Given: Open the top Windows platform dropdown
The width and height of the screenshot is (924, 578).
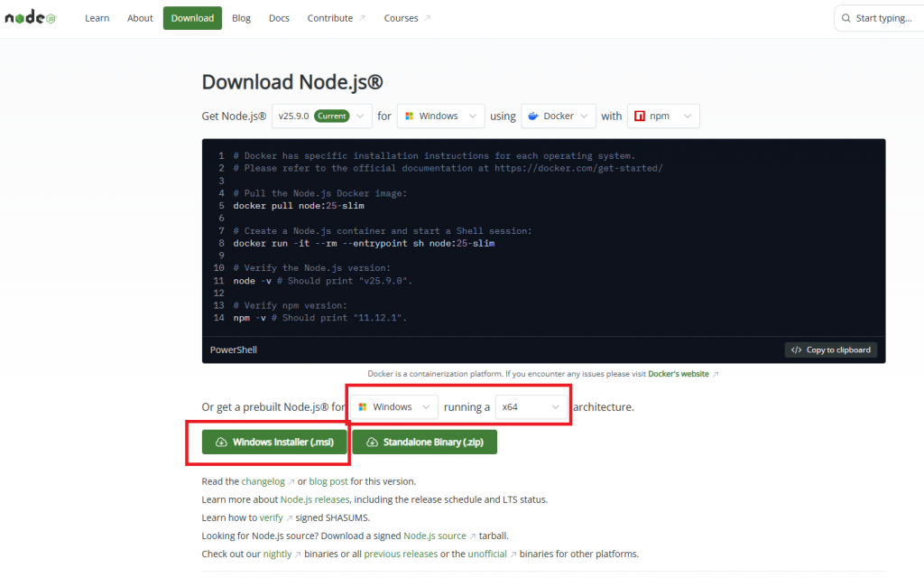Looking at the screenshot, I should tap(440, 117).
